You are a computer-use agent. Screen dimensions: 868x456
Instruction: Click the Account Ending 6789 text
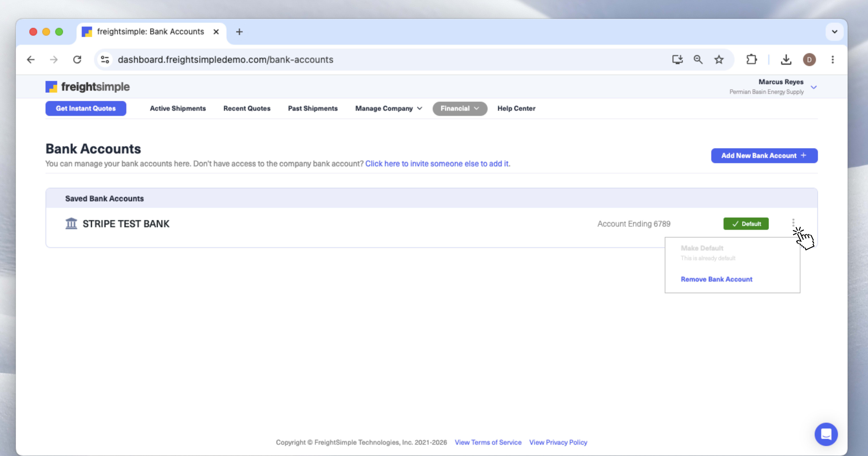(633, 224)
